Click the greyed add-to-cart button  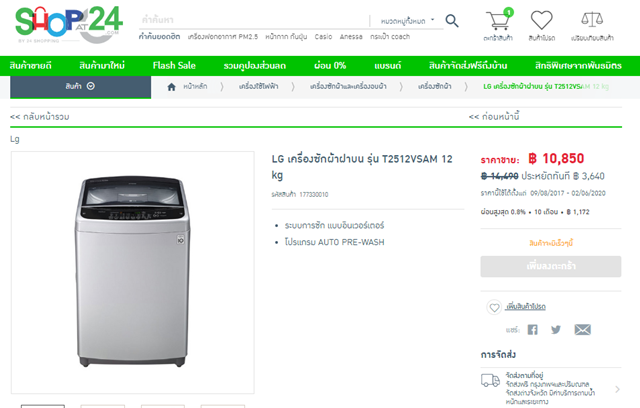(543, 266)
